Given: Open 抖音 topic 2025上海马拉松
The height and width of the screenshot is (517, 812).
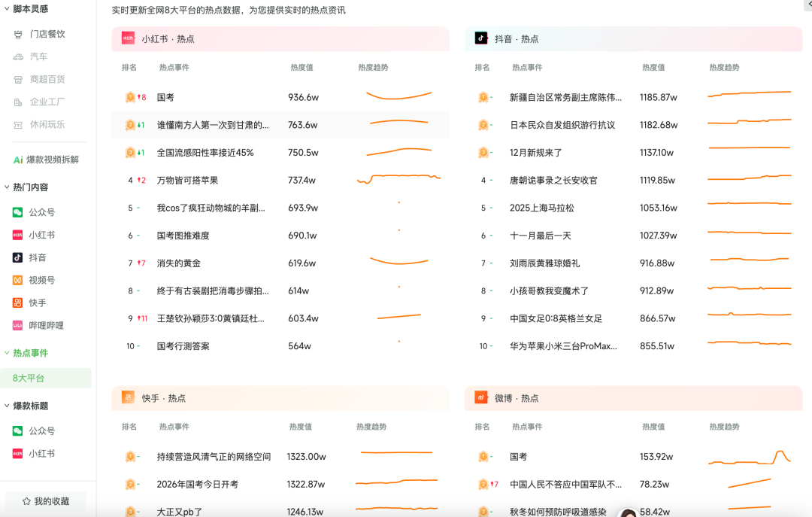Looking at the screenshot, I should 541,208.
